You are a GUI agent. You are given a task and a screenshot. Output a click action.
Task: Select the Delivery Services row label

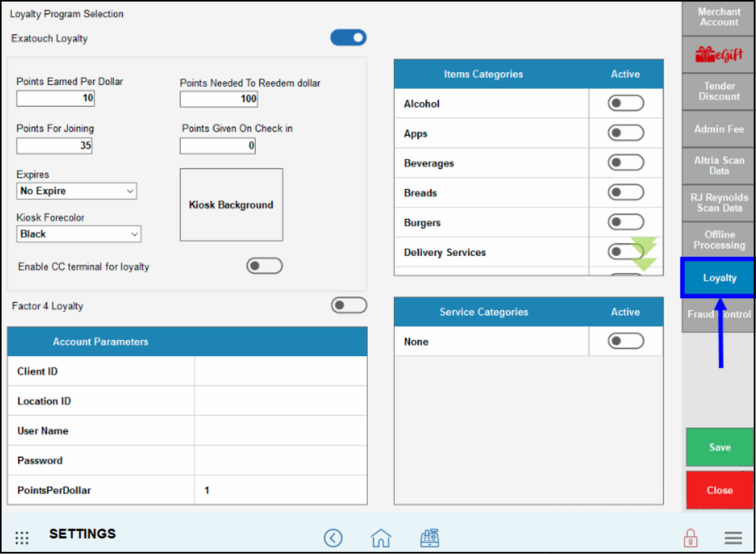point(445,252)
